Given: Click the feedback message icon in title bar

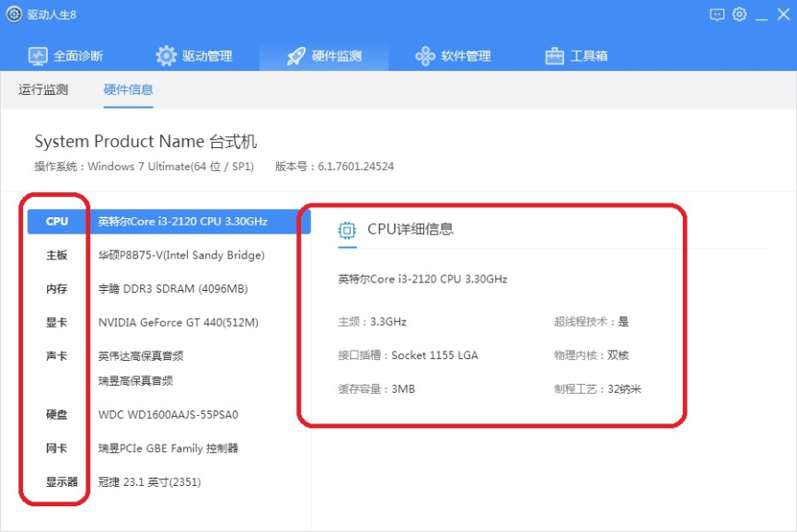Looking at the screenshot, I should 715,15.
